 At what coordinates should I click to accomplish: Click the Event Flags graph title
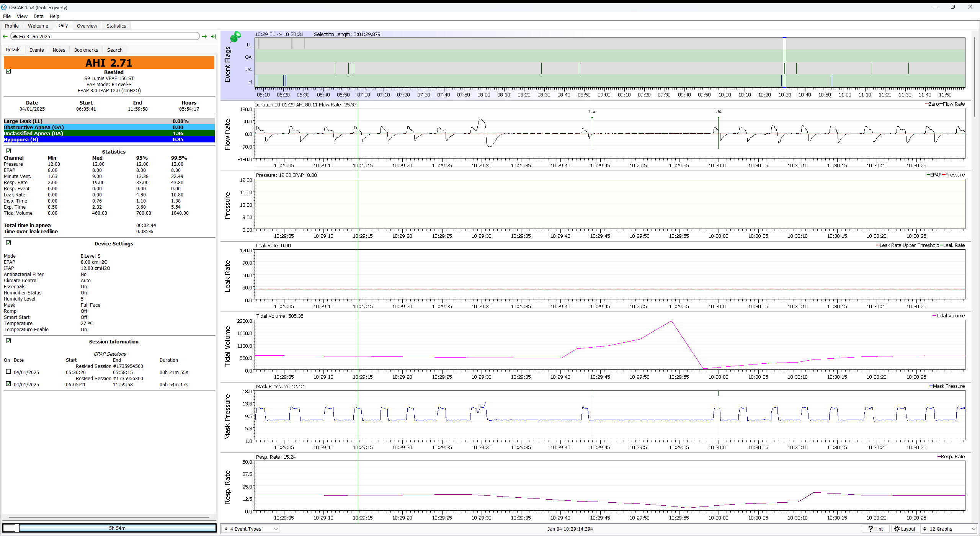[227, 64]
